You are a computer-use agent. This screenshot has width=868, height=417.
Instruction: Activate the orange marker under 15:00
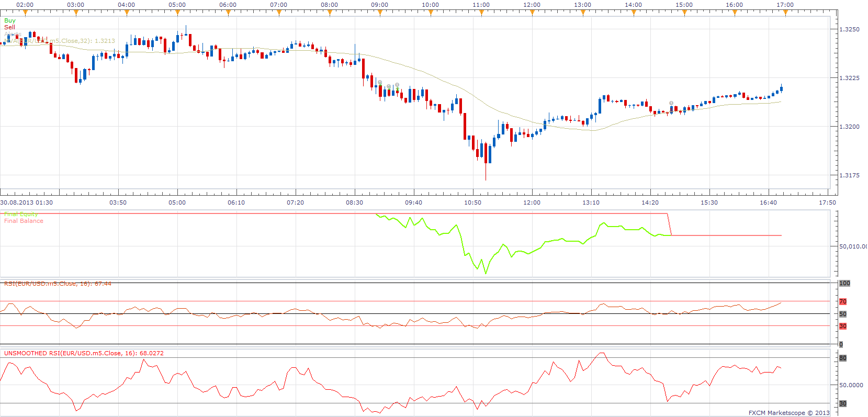684,13
